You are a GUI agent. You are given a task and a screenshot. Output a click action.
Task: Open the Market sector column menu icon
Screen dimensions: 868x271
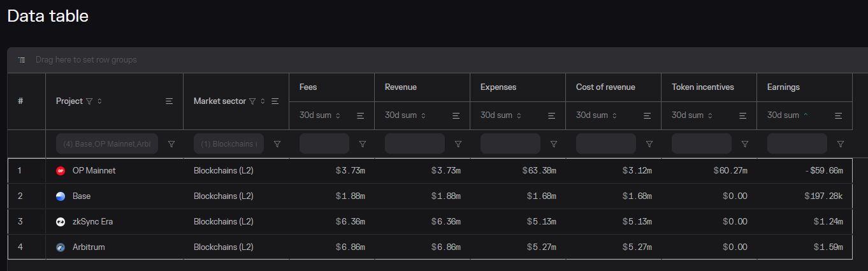tap(275, 101)
